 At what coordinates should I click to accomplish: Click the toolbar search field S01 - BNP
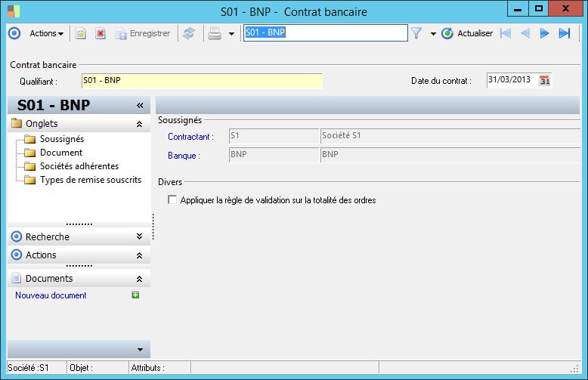(x=325, y=32)
